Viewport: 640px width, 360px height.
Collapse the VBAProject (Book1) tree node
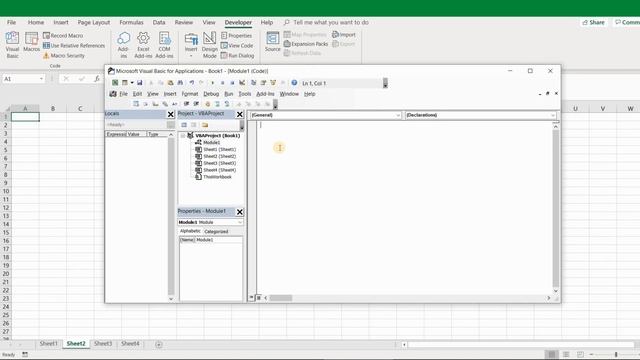183,136
